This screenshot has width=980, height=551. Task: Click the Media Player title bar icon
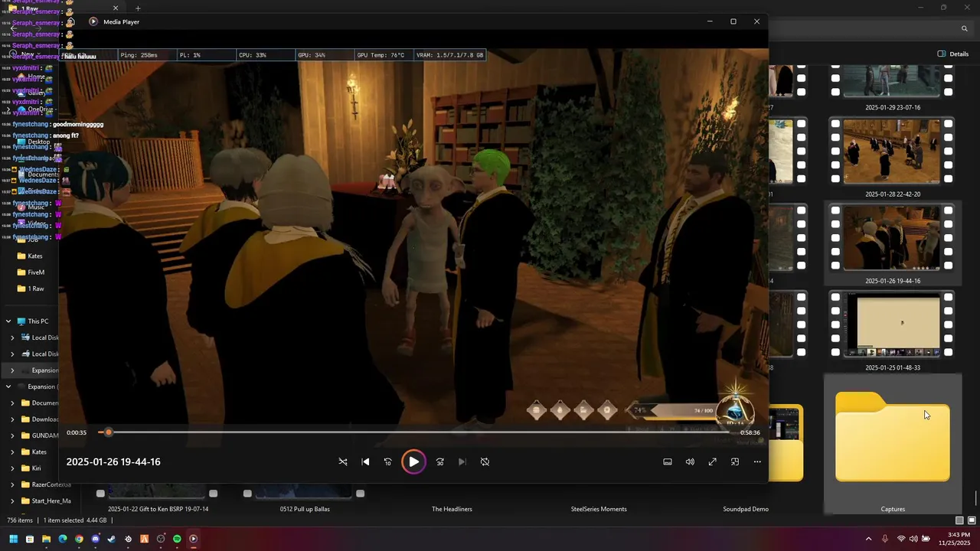coord(93,21)
